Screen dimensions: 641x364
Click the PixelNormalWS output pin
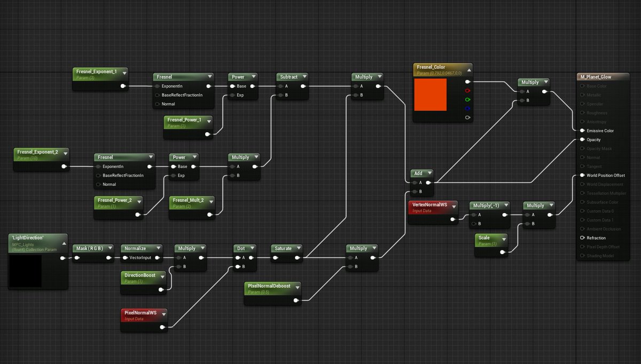[x=162, y=327]
